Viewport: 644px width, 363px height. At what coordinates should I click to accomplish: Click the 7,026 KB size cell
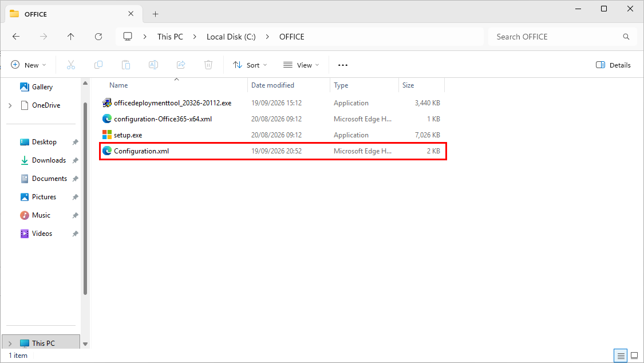click(427, 135)
